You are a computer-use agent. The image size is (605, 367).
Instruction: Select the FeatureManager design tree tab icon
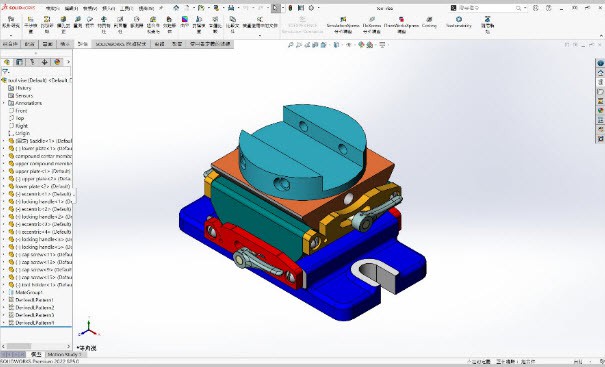coord(7,62)
